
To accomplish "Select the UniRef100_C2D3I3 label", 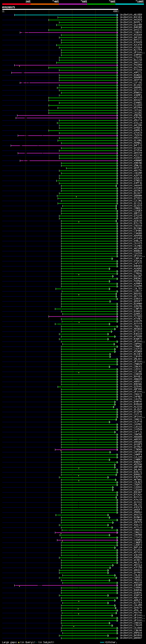I will pyautogui.click(x=131, y=369).
